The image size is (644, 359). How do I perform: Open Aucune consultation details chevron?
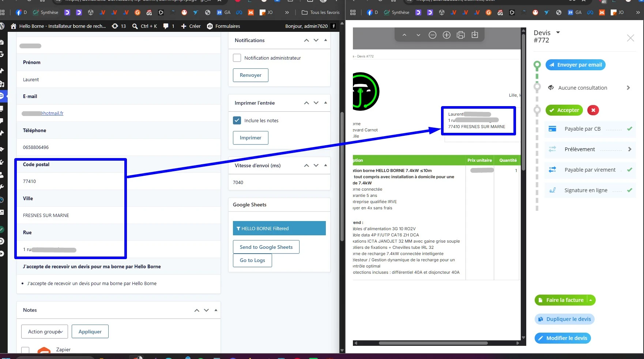628,88
